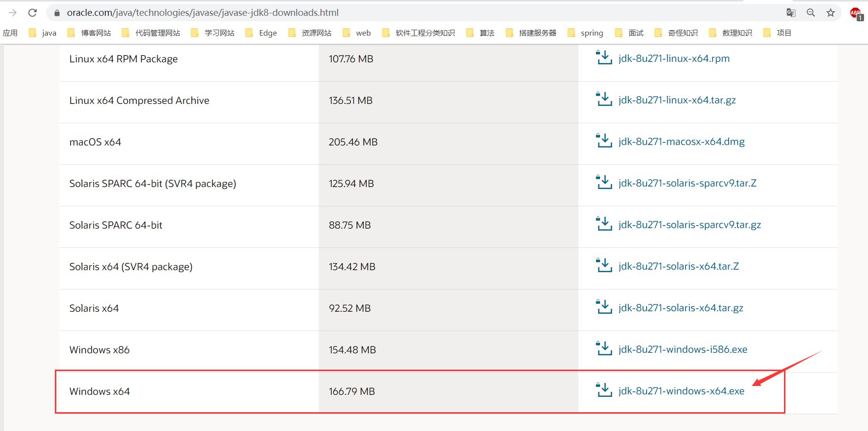Viewport: 868px width, 431px height.
Task: Download jdk-8u271-solaris-x64.tar.Z link
Action: [x=679, y=266]
